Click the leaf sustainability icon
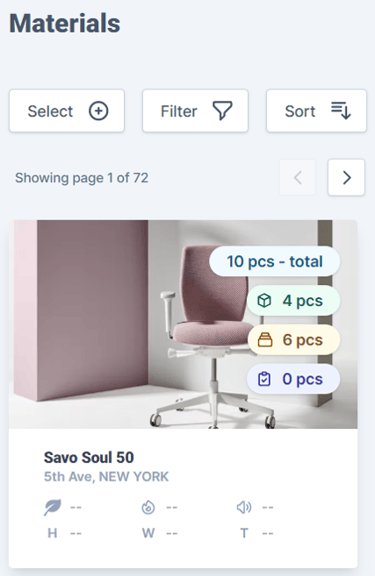The width and height of the screenshot is (375, 576). coord(53,507)
